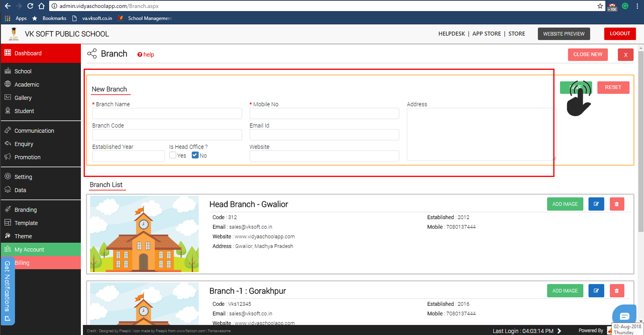Open STORE link in header
This screenshot has width=644, height=335.
tap(517, 34)
